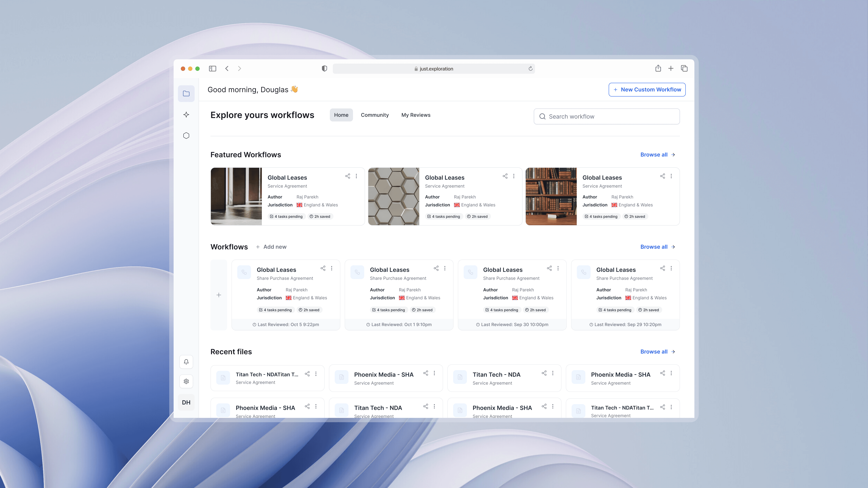868x488 pixels.
Task: Share the Titan Tech - NDA file
Action: point(544,373)
